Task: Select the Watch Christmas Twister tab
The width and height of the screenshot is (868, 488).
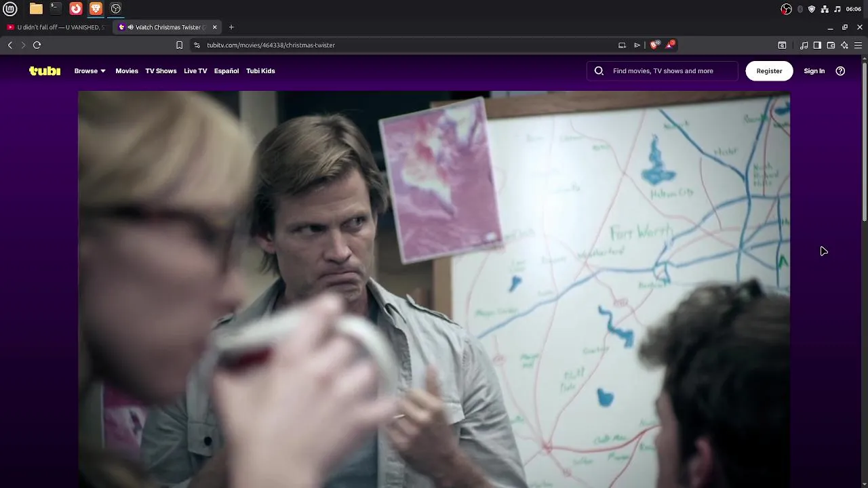Action: pyautogui.click(x=167, y=27)
